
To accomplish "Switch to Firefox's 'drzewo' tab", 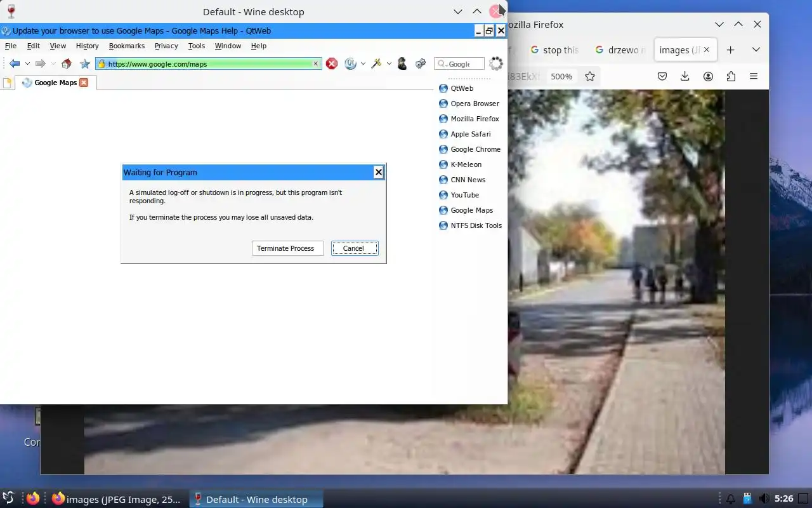I will [x=620, y=50].
